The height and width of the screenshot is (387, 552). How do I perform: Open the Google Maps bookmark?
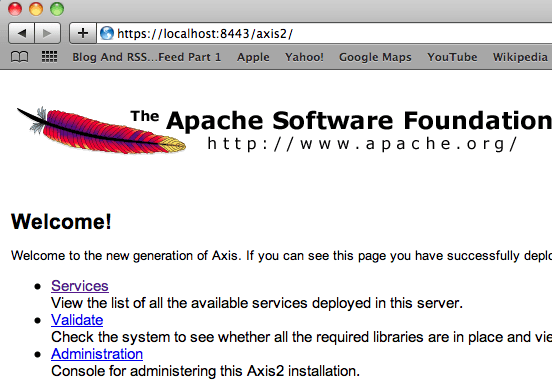(x=375, y=57)
